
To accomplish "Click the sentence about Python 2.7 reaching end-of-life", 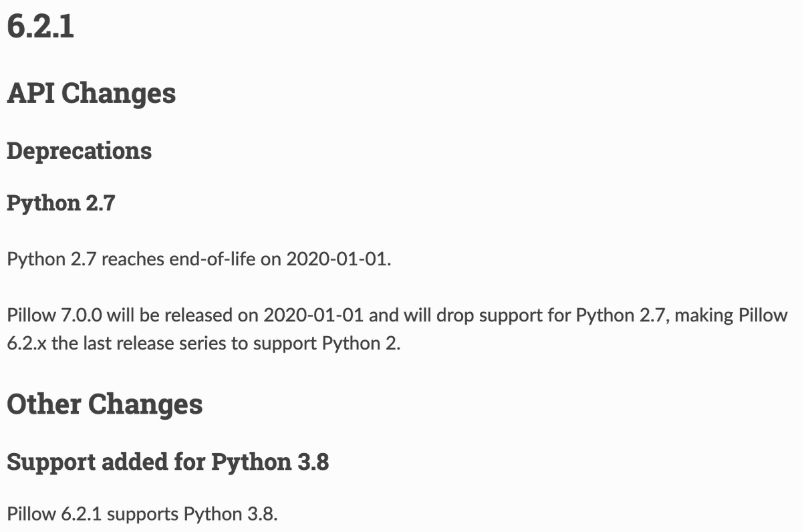I will 198,259.
